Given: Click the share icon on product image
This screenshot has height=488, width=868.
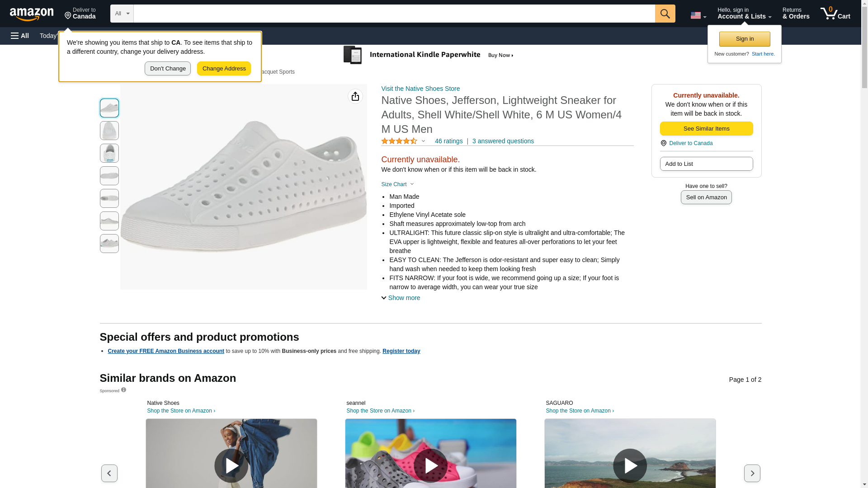Looking at the screenshot, I should click(355, 96).
